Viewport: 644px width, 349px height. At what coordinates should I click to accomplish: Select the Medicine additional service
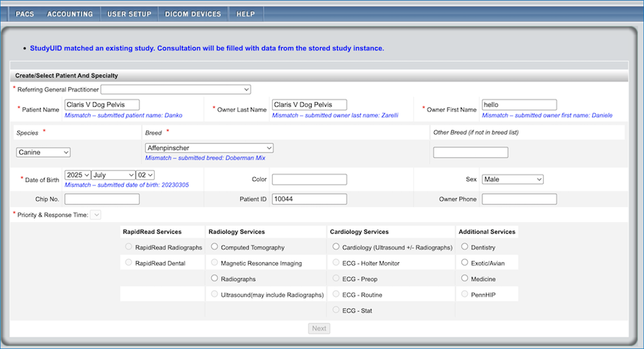point(465,278)
